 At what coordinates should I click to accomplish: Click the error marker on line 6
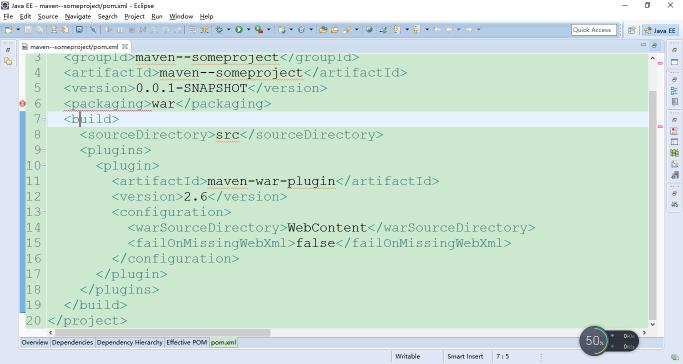[x=23, y=104]
